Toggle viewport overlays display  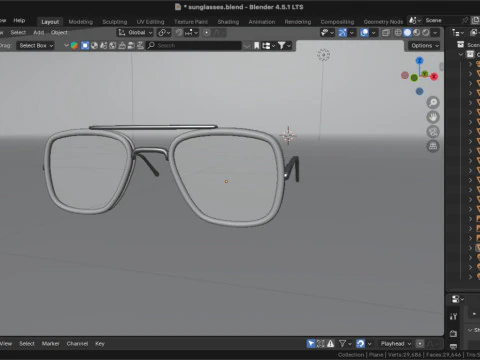coord(364,32)
